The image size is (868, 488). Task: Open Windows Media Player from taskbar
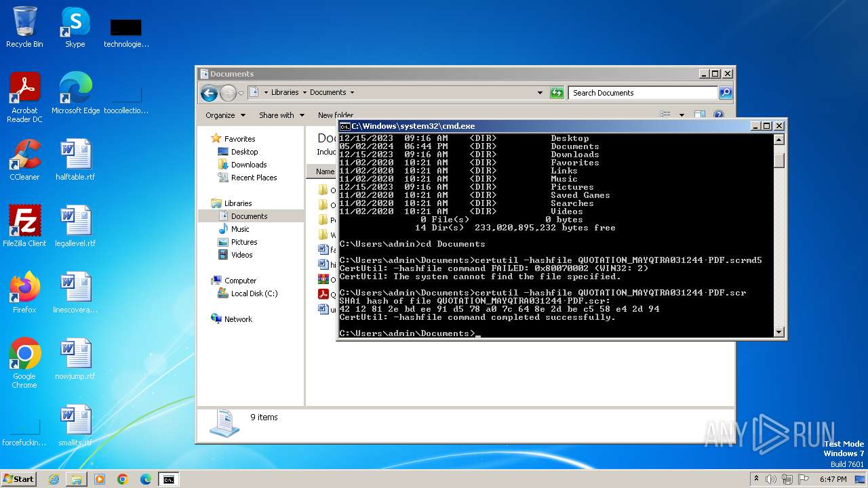tap(100, 479)
